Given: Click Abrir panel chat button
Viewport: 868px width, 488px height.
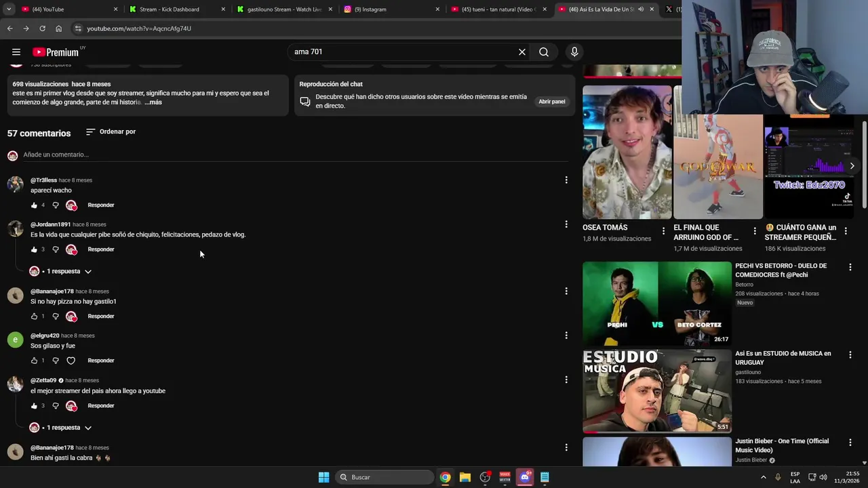Looking at the screenshot, I should [x=552, y=102].
